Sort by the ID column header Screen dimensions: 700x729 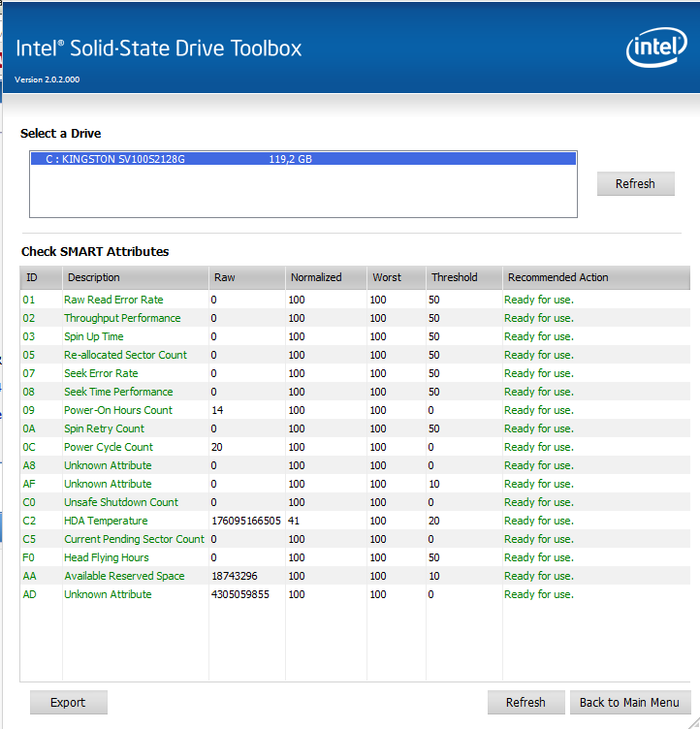tap(41, 277)
